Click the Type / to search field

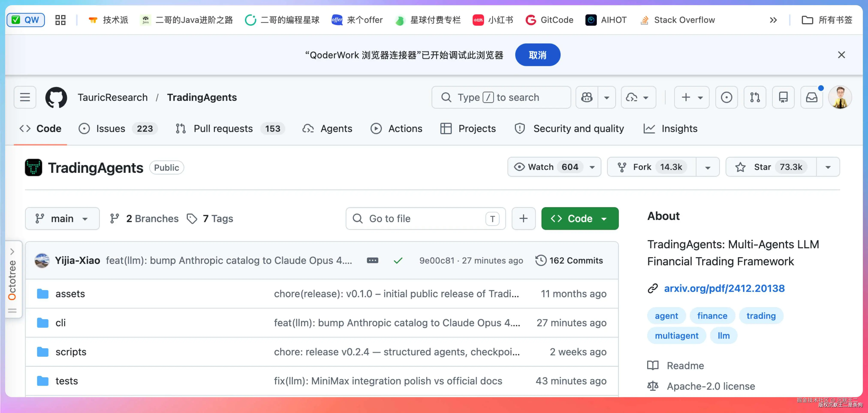[x=501, y=97]
